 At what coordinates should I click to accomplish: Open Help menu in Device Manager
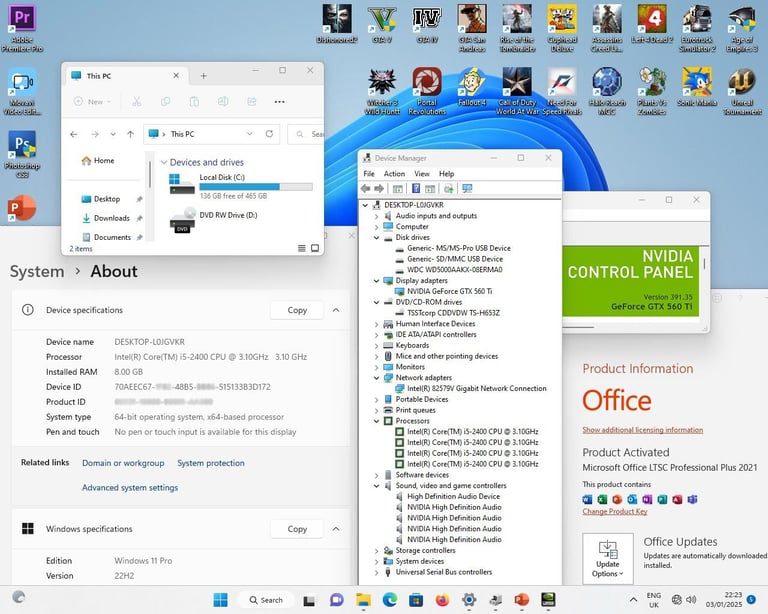446,174
